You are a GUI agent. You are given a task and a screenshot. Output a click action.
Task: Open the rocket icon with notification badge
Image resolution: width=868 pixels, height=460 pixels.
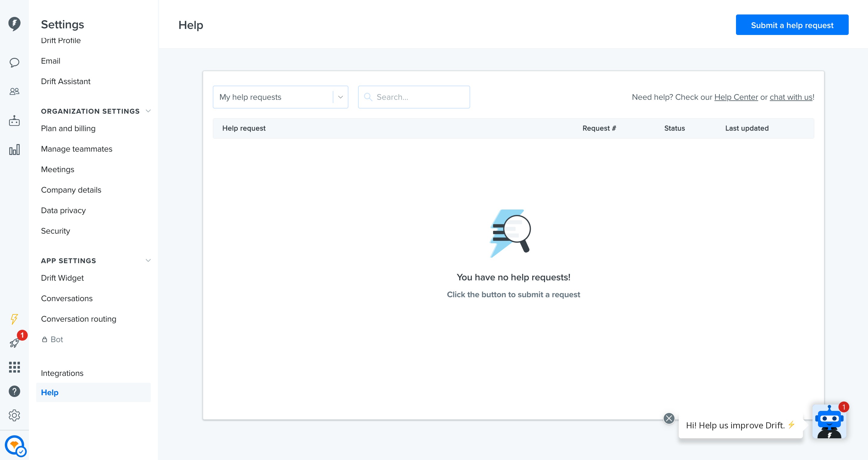click(14, 343)
